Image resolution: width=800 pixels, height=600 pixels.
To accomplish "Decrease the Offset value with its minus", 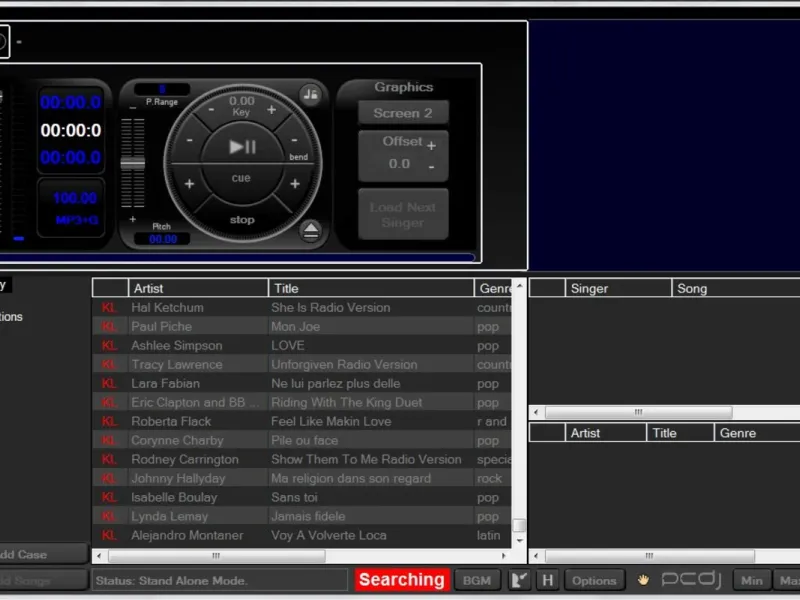I will (x=432, y=166).
